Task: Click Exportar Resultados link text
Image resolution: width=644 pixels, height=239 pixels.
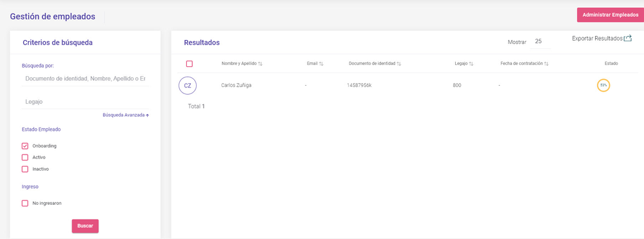Action: coord(597,39)
